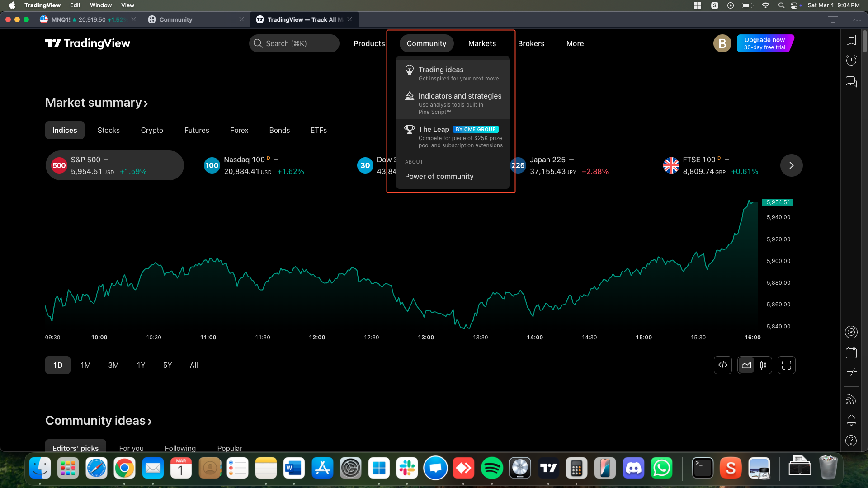Open the user avatar B
The image size is (868, 488).
[x=722, y=43]
